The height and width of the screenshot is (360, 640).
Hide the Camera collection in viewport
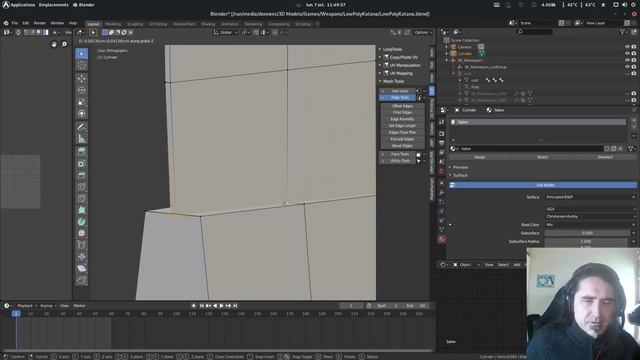(x=627, y=47)
